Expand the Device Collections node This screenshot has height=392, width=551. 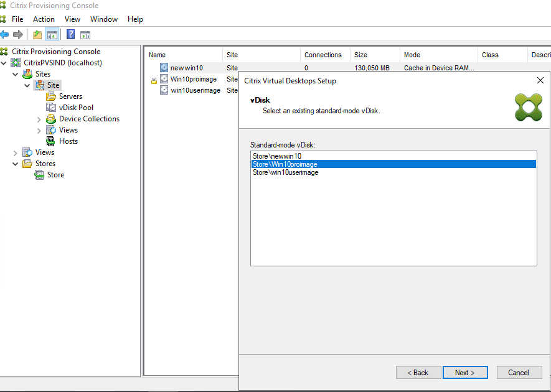click(x=39, y=119)
